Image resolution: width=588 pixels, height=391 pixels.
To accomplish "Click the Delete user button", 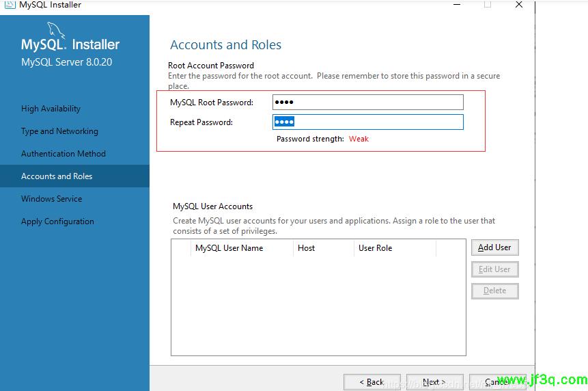I will 494,291.
